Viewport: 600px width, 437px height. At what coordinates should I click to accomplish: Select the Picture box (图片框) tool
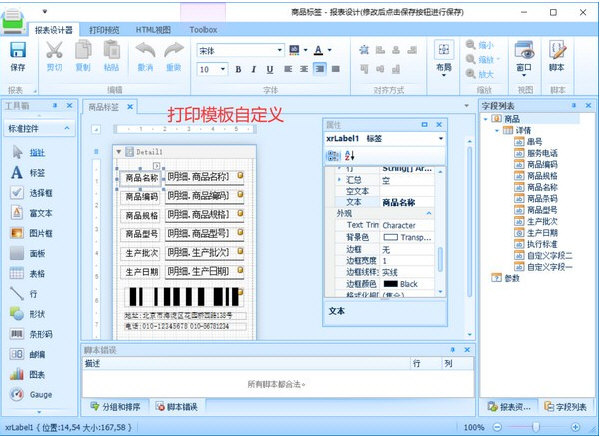(17, 232)
